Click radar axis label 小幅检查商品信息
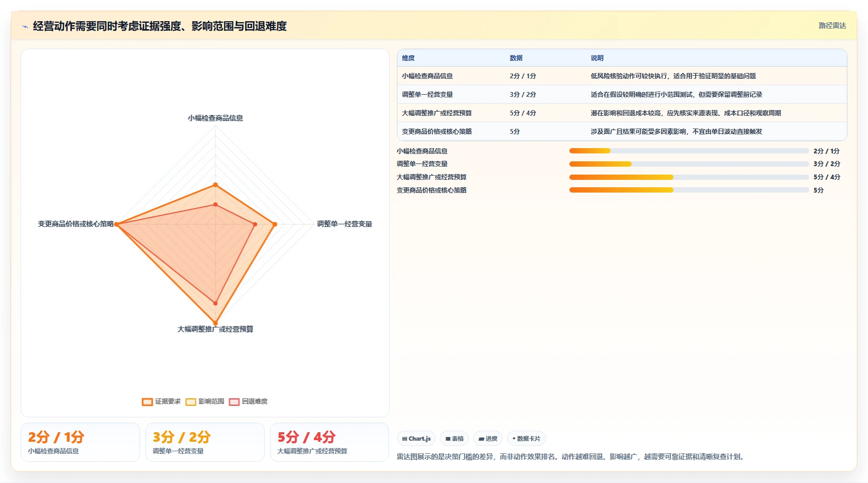 coord(215,118)
